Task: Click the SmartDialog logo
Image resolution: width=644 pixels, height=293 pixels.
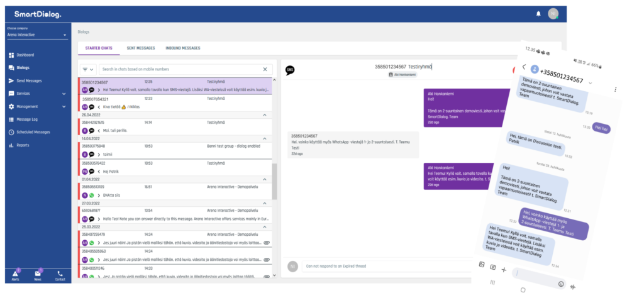Action: (x=38, y=14)
